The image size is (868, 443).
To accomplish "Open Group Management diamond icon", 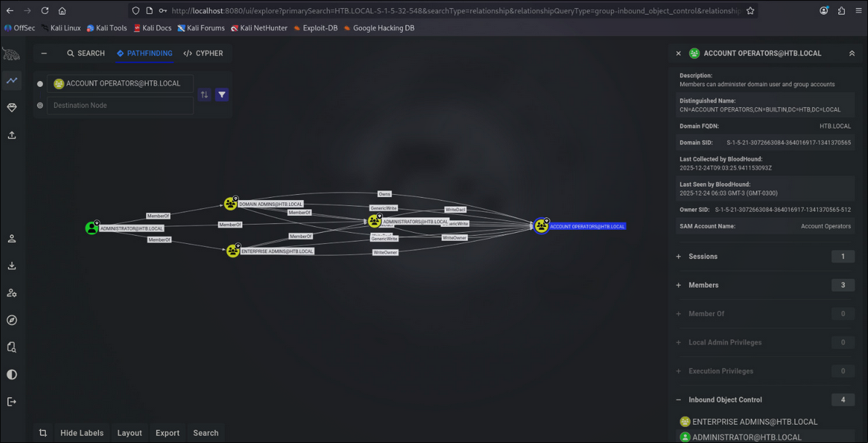I will coord(12,108).
